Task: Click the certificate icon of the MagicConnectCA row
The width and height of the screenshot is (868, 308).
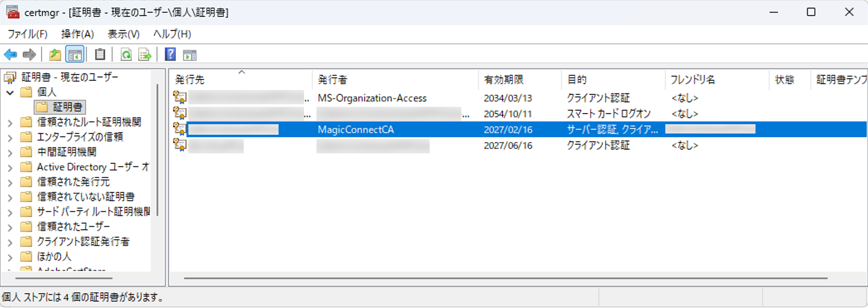Action: [x=180, y=129]
